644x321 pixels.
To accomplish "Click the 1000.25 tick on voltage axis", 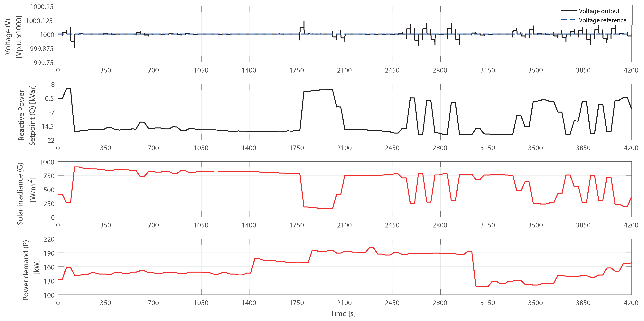I will 42,7.
